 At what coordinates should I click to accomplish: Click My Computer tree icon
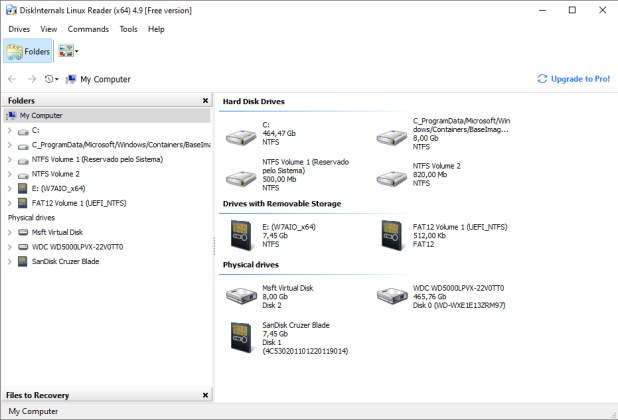pyautogui.click(x=12, y=115)
